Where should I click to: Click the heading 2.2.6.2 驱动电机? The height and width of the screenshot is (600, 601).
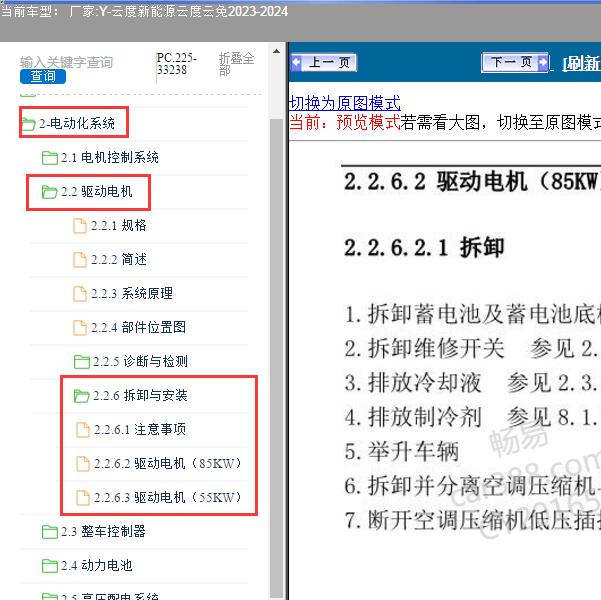click(x=472, y=181)
